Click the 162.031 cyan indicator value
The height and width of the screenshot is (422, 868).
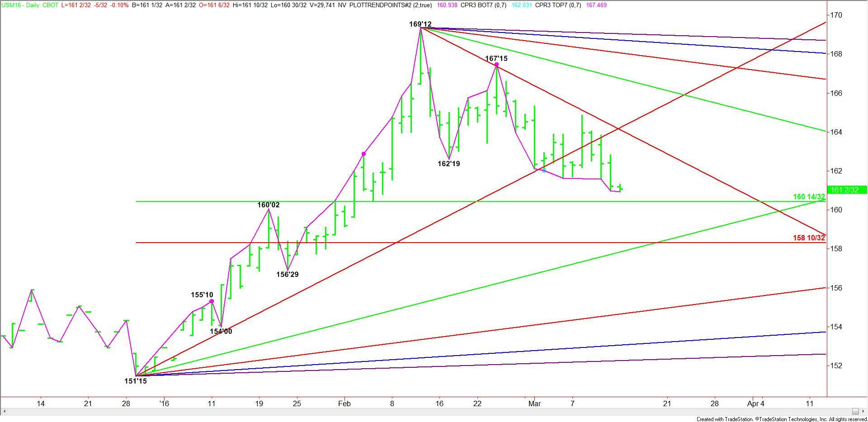click(x=522, y=5)
